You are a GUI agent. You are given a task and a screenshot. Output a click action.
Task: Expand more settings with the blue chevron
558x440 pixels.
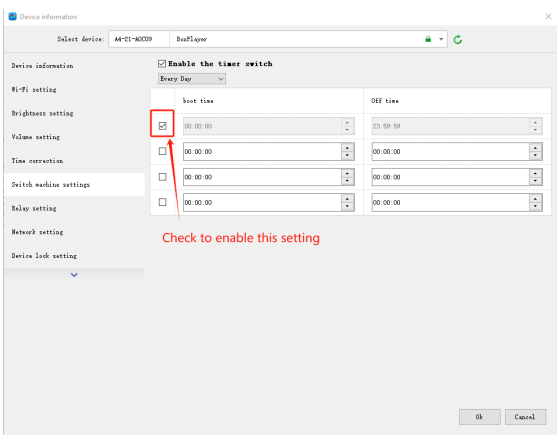tap(74, 275)
